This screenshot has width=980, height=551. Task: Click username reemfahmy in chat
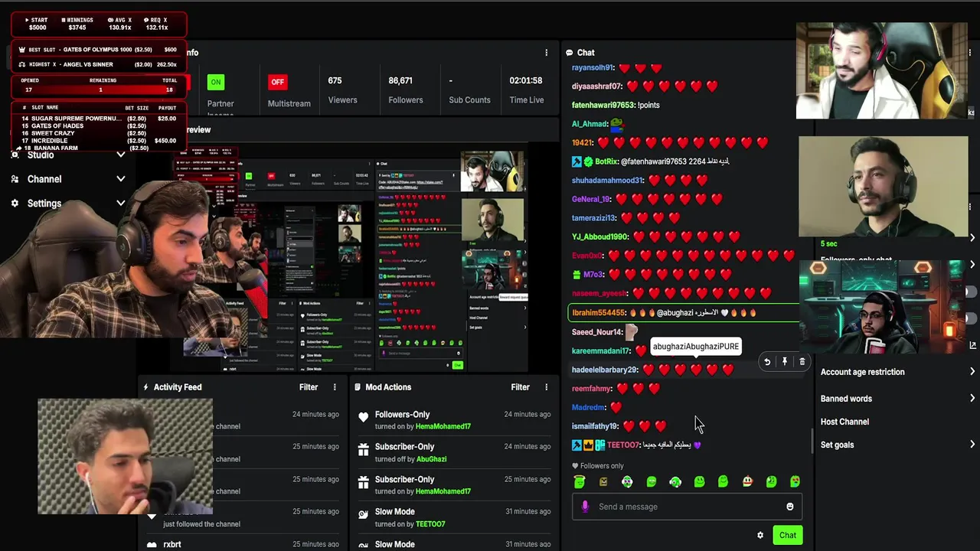pos(592,389)
